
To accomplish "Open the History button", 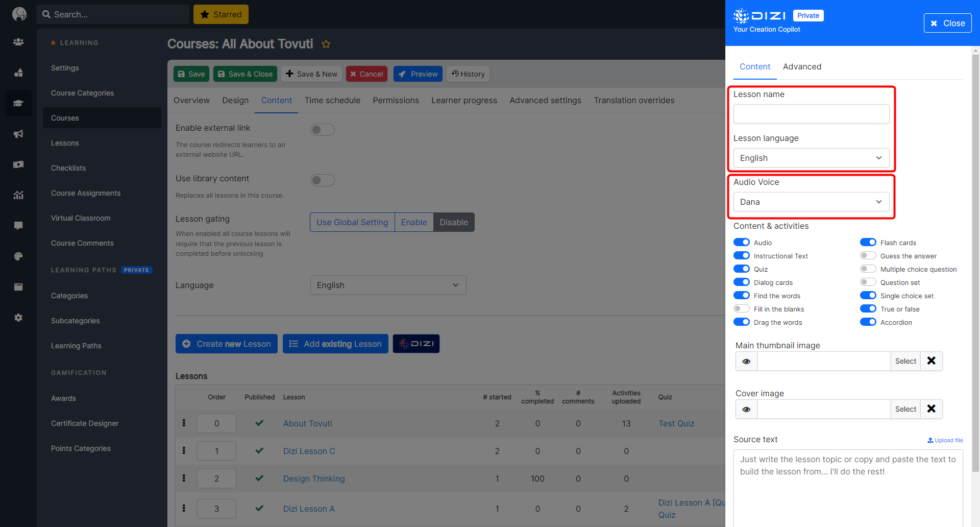I will coord(468,74).
